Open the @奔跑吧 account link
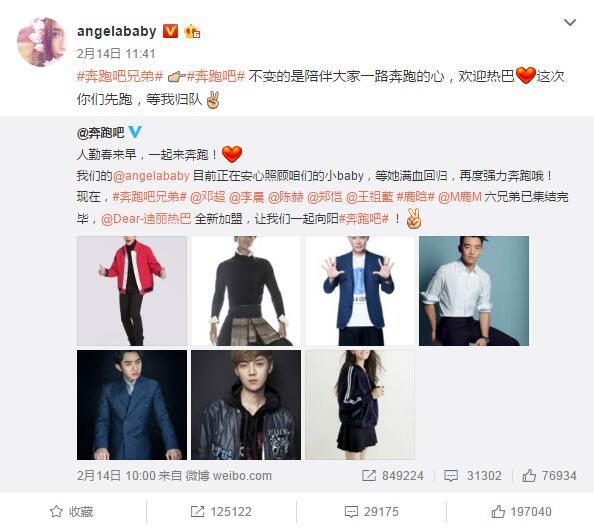594x531 pixels. (x=100, y=132)
